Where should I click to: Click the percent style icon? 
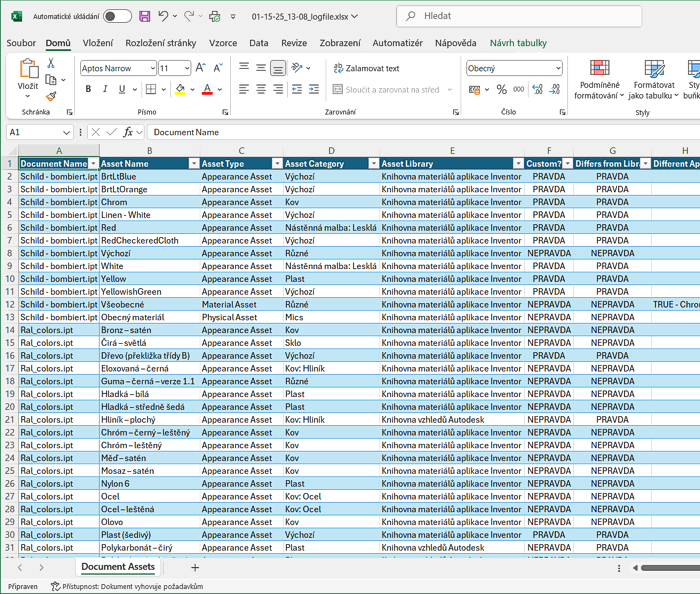502,89
